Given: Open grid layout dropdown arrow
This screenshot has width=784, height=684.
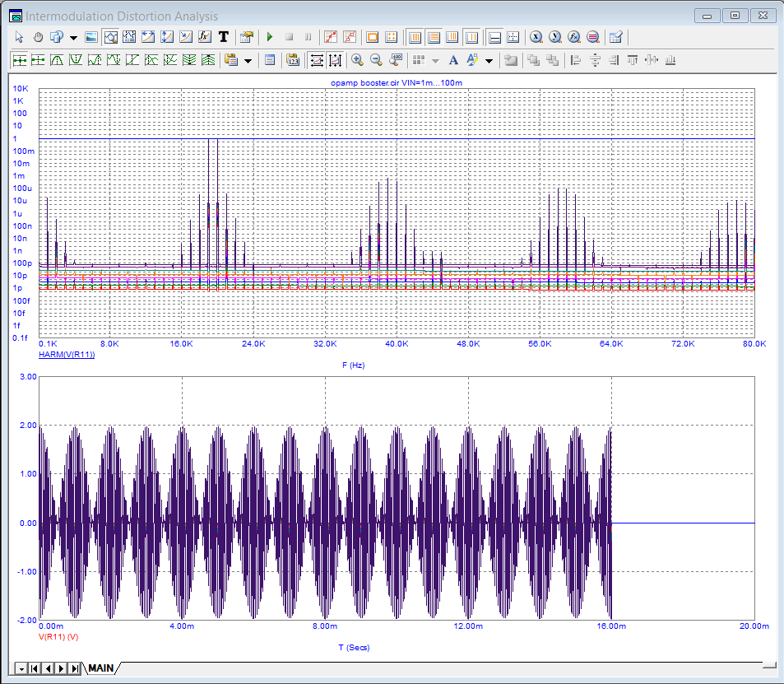Looking at the screenshot, I should pyautogui.click(x=435, y=61).
